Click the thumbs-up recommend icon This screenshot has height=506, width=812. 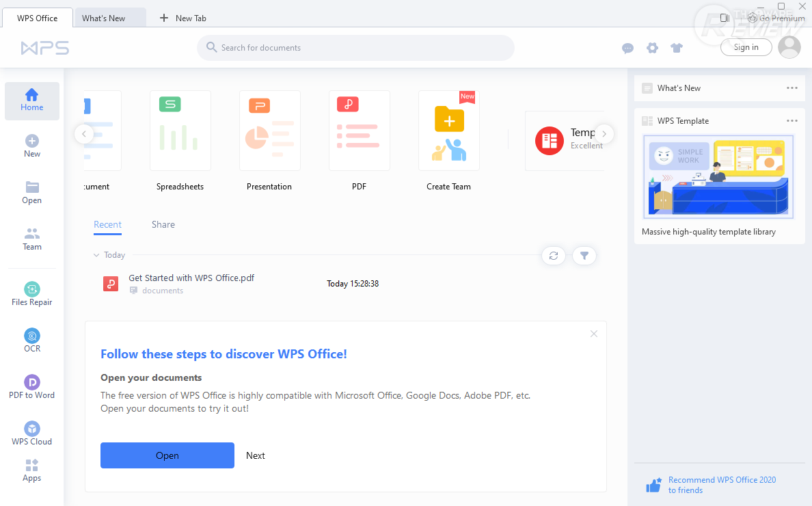tap(653, 485)
